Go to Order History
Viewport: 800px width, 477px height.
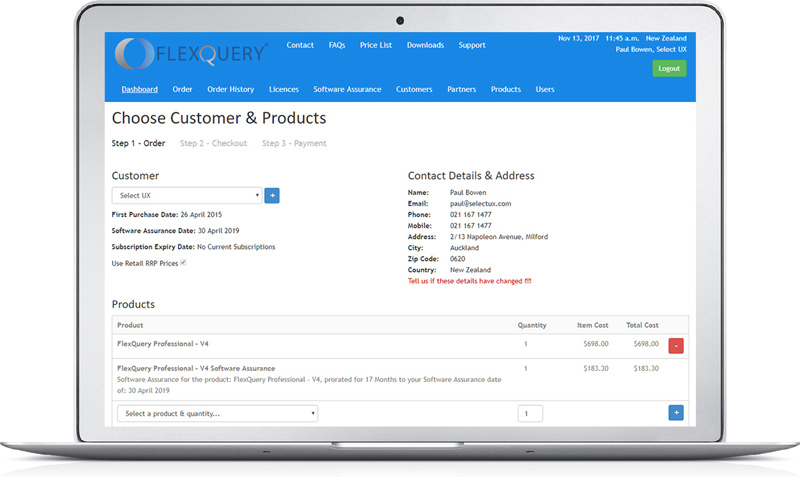[x=231, y=89]
